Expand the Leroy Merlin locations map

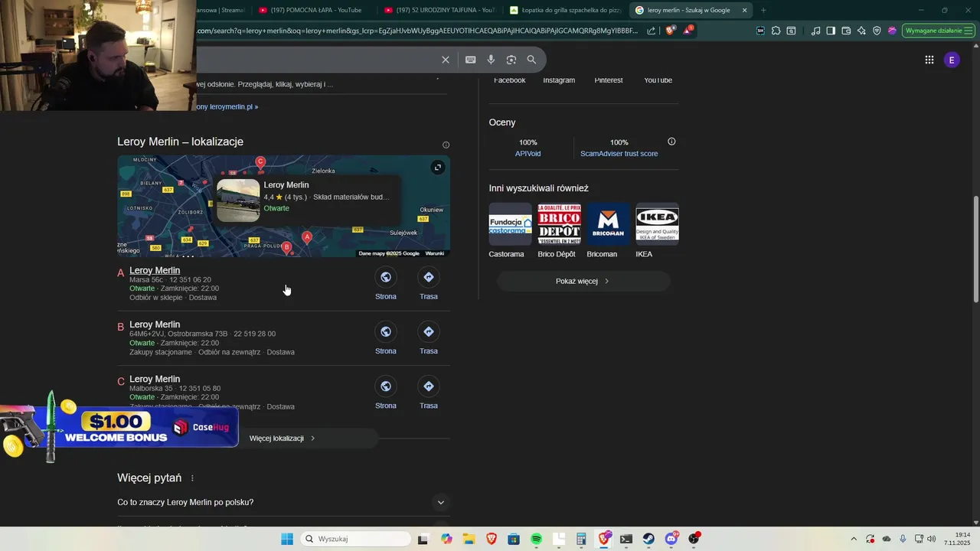click(x=437, y=168)
